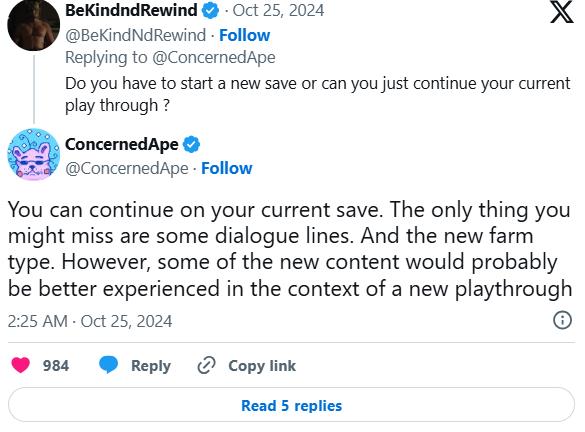The image size is (585, 432).
Task: Open ConcernedApe's cat avatar picture
Action: pos(34,154)
